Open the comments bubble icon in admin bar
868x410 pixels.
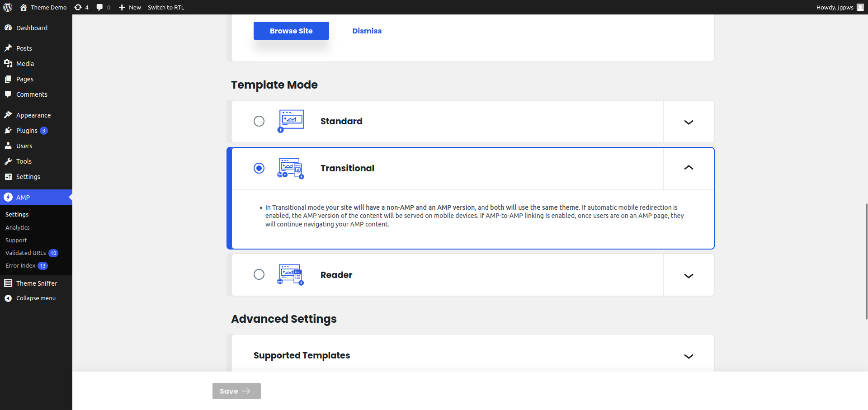point(99,7)
